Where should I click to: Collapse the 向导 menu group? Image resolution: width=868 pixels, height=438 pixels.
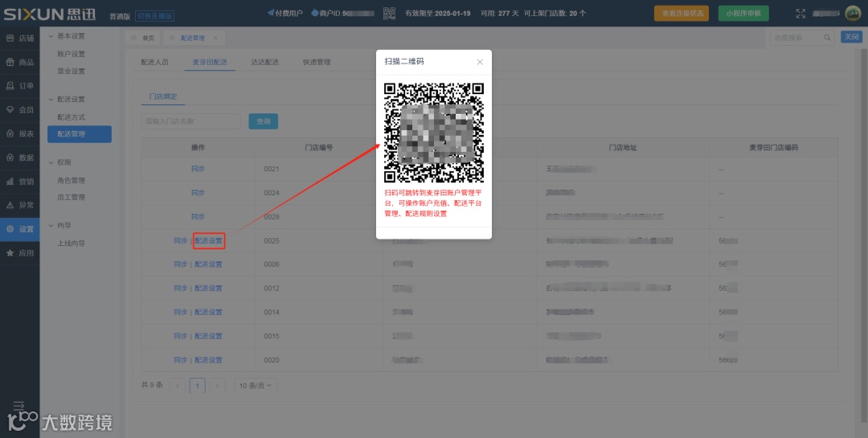(x=51, y=225)
